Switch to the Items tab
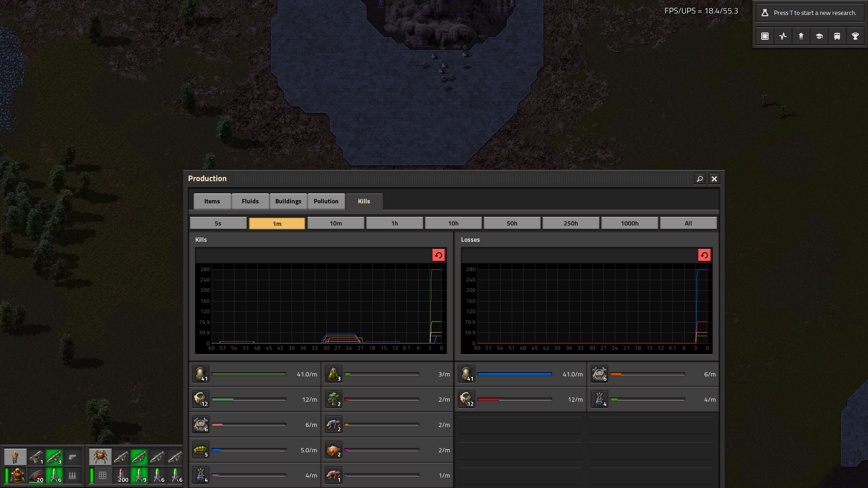The width and height of the screenshot is (868, 488). [x=212, y=202]
